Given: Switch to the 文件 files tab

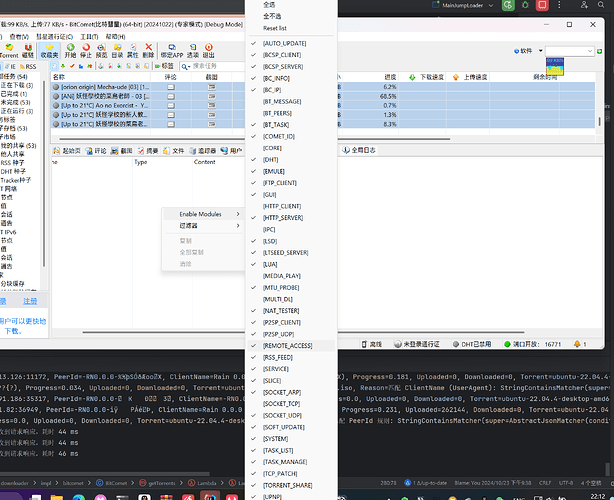Looking at the screenshot, I should click(173, 151).
